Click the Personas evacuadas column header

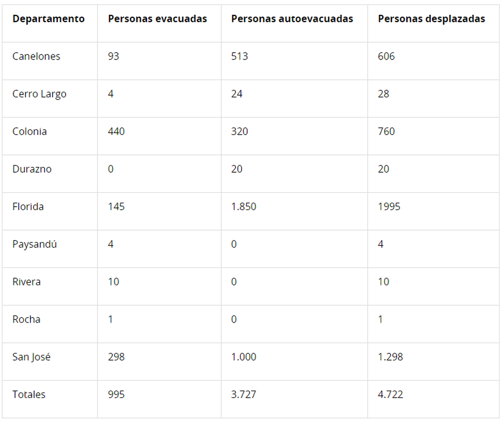pyautogui.click(x=157, y=19)
